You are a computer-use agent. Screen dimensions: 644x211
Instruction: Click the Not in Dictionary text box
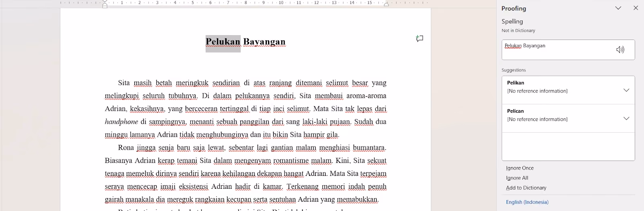click(568, 50)
